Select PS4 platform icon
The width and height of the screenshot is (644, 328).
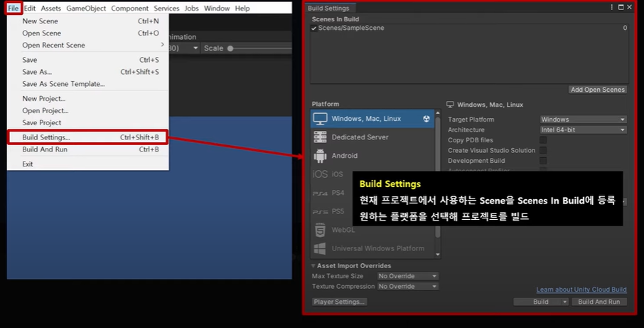point(320,194)
